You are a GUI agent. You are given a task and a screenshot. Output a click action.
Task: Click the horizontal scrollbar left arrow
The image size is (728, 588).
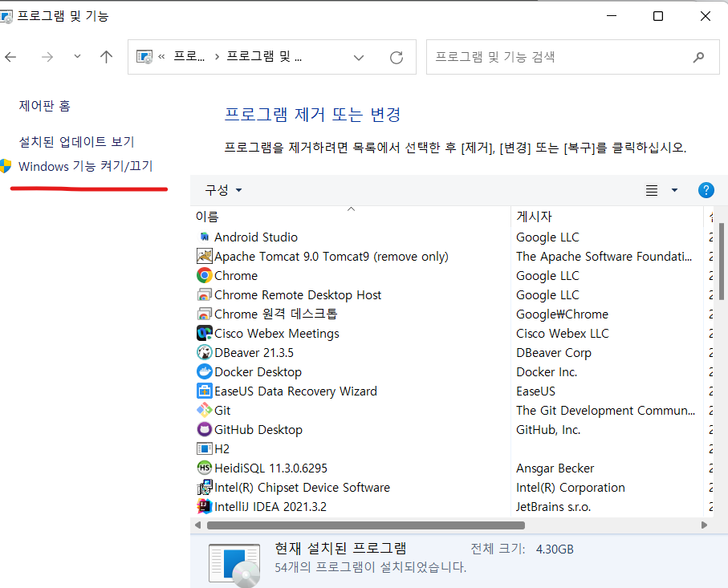point(197,525)
